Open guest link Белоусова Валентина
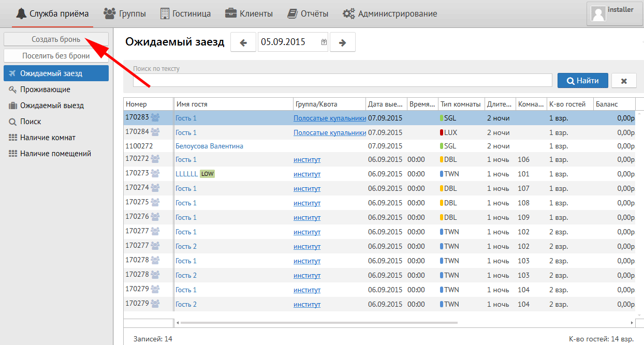 tap(209, 146)
